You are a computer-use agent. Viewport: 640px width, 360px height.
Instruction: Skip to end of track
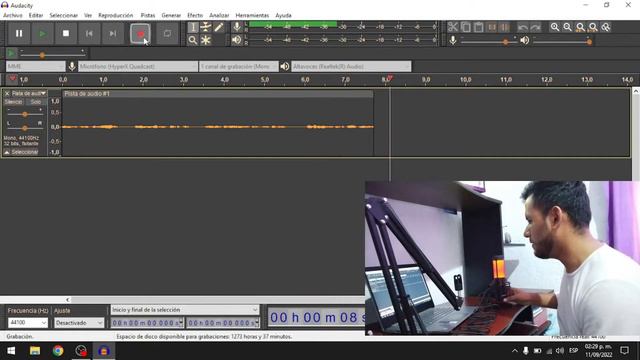coord(113,33)
